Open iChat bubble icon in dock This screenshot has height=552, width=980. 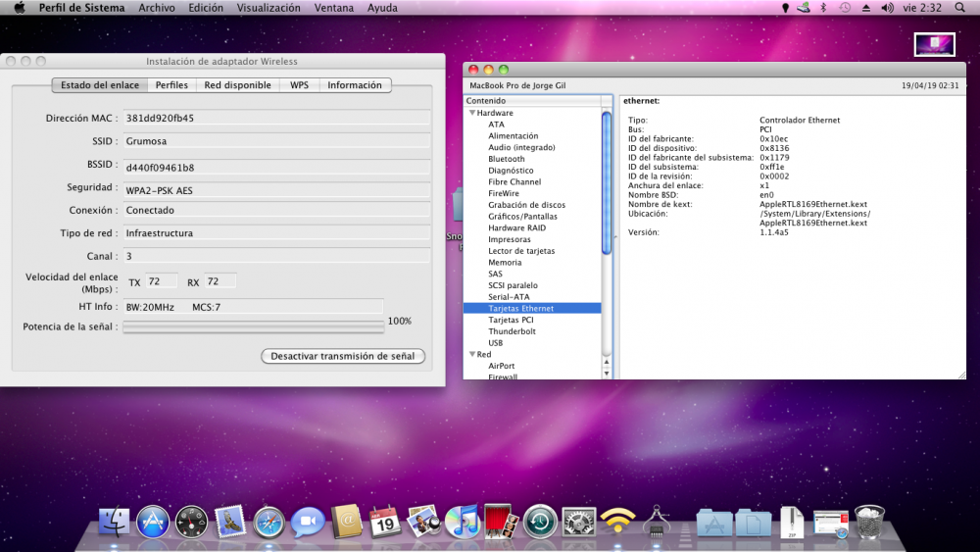click(x=308, y=522)
